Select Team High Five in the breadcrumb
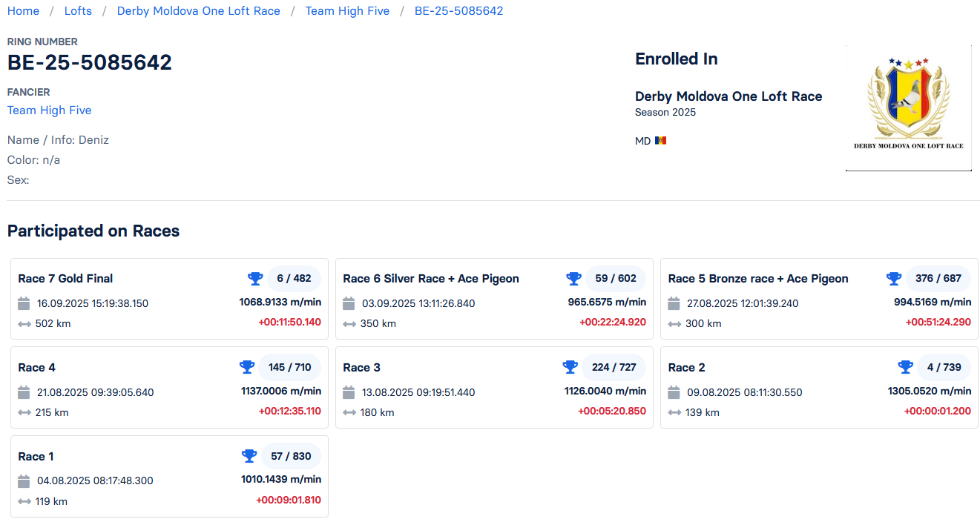 [x=347, y=11]
